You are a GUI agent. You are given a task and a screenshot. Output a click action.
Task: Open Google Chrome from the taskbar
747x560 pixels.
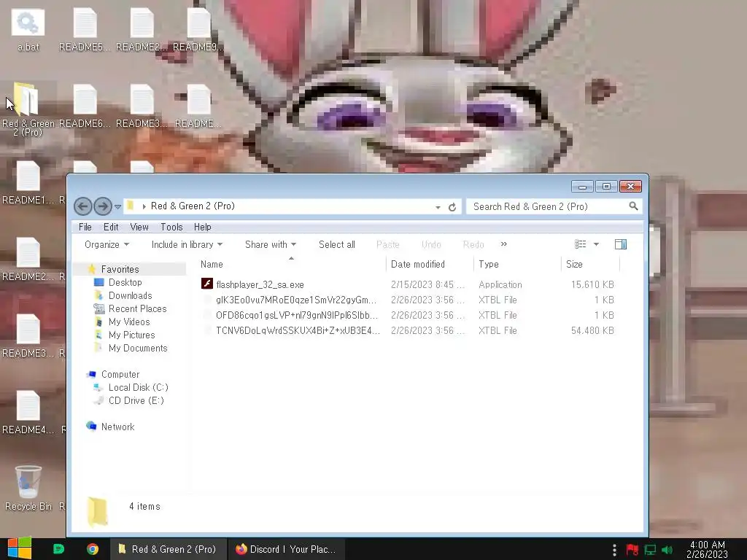tap(93, 549)
